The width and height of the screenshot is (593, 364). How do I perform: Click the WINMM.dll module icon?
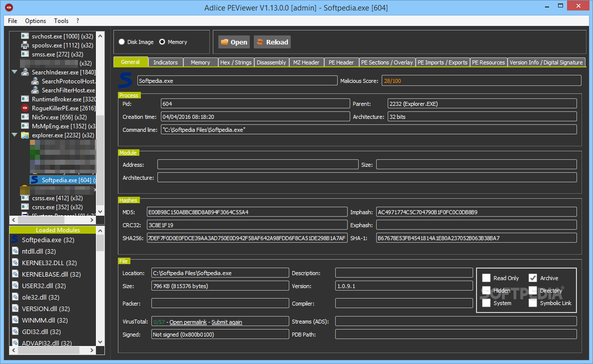pyautogui.click(x=15, y=320)
